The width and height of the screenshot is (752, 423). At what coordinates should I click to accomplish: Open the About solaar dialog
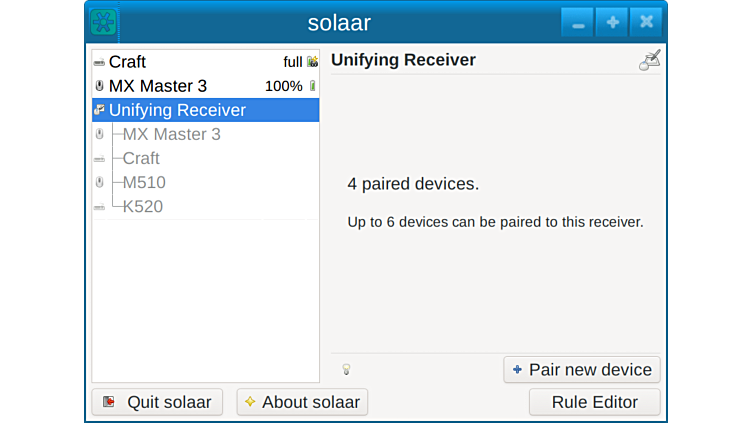(302, 402)
